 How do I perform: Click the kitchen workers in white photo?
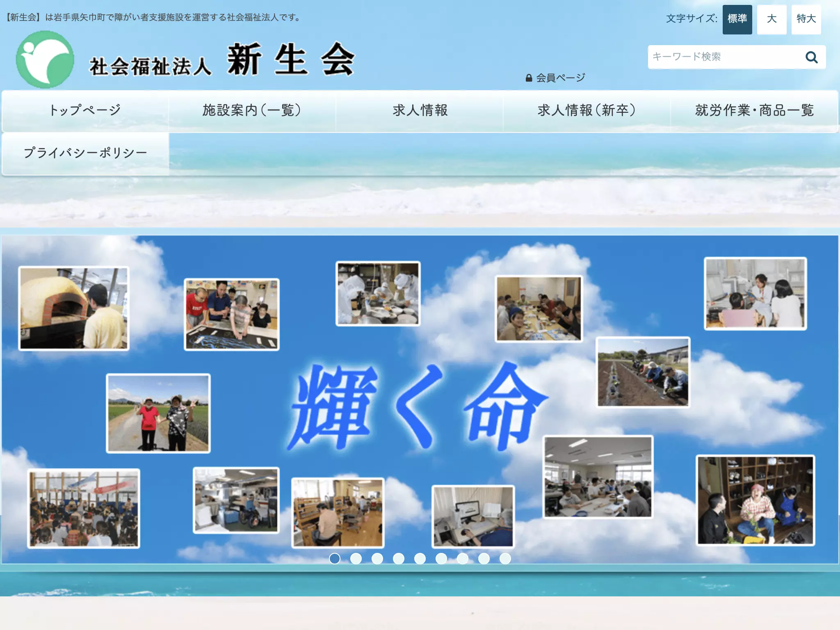tap(378, 294)
